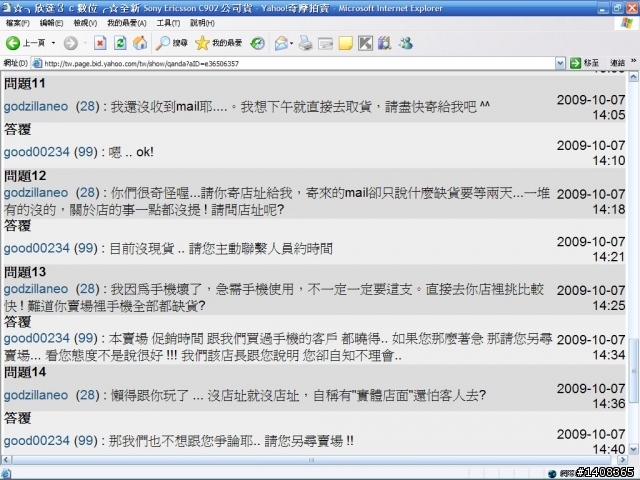Screen dimensions: 640x480
Task: Click the vertical scrollbar thumb
Action: 633,371
